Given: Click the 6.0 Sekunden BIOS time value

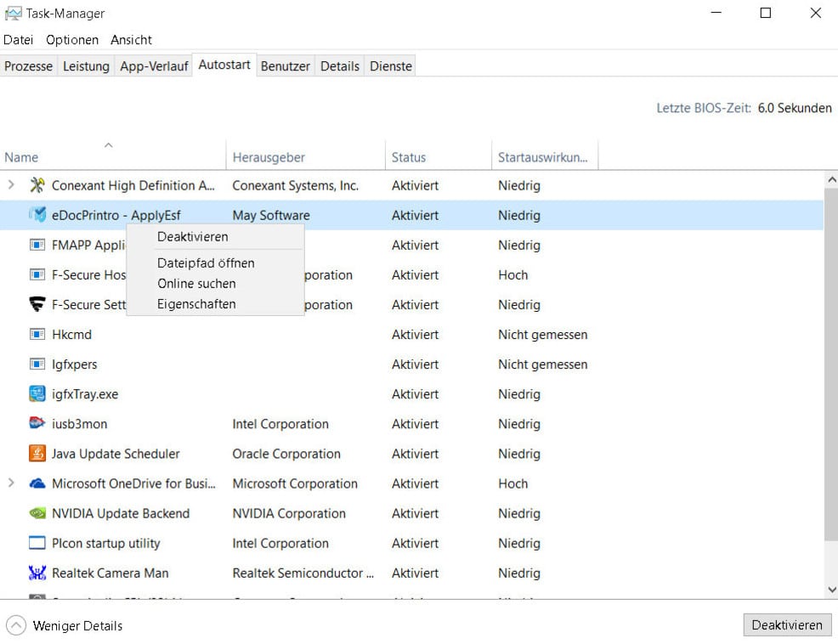Looking at the screenshot, I should click(x=794, y=108).
